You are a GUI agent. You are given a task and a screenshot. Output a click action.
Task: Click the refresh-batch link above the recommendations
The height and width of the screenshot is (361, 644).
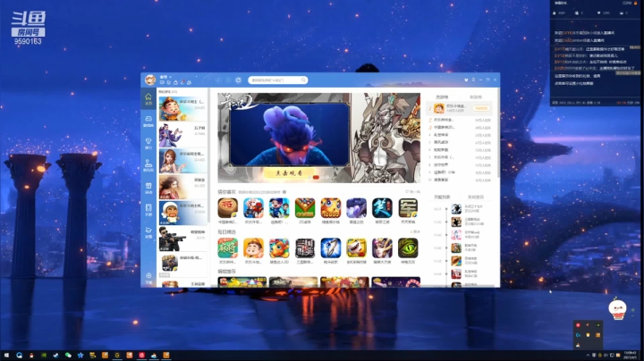[412, 191]
